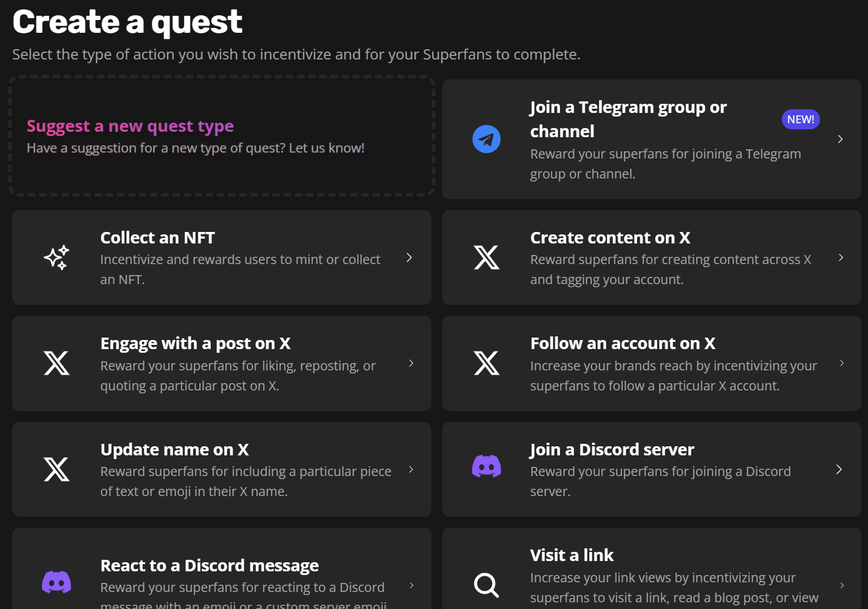Click the Discord icon beside React to a Discord message
The image size is (868, 609).
click(56, 582)
